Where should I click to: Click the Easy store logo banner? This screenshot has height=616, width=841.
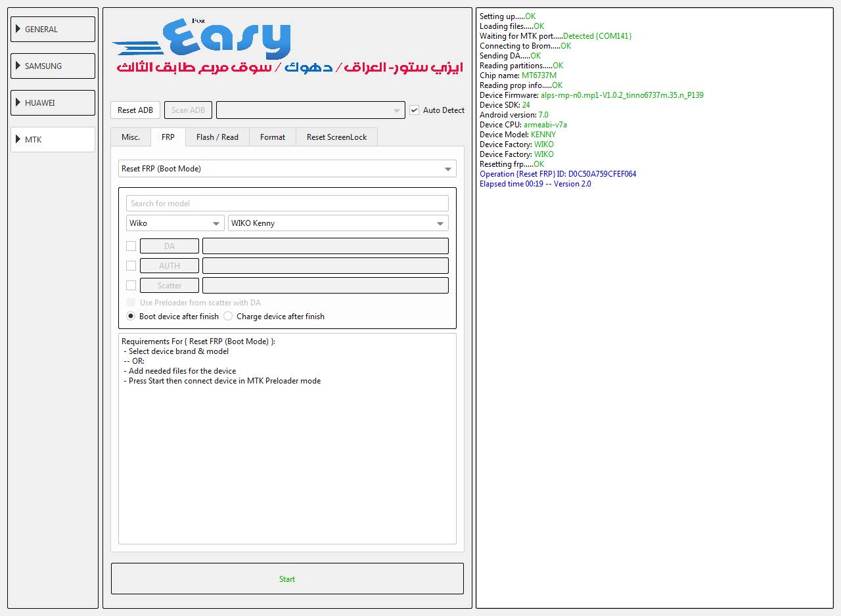287,47
